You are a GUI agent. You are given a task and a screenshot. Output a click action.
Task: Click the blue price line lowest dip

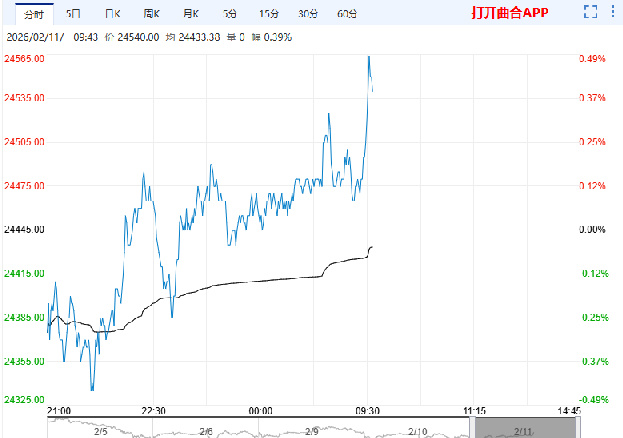pos(93,389)
